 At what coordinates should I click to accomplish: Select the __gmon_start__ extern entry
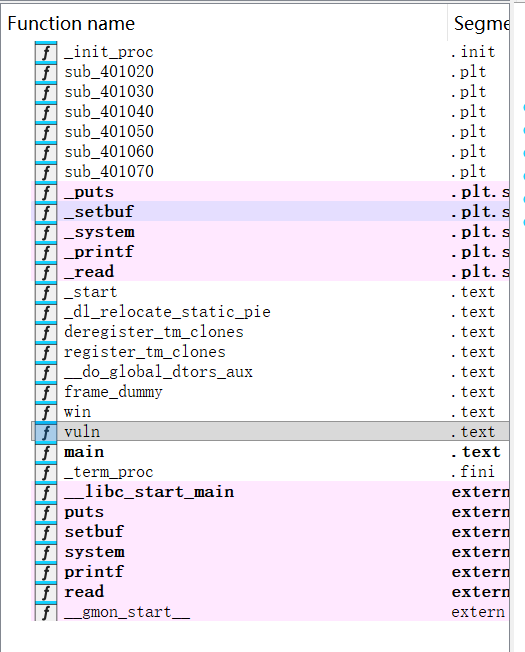click(x=270, y=612)
